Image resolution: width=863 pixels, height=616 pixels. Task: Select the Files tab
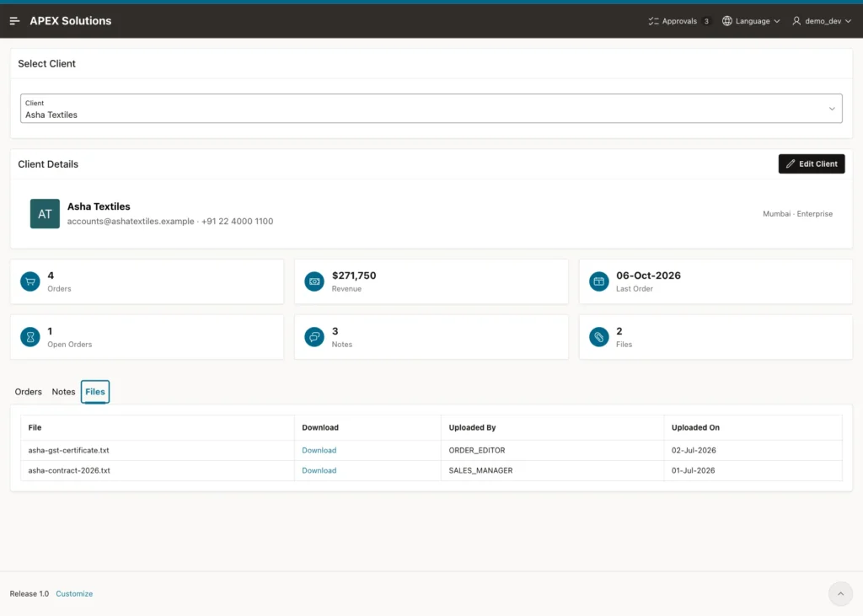point(95,392)
